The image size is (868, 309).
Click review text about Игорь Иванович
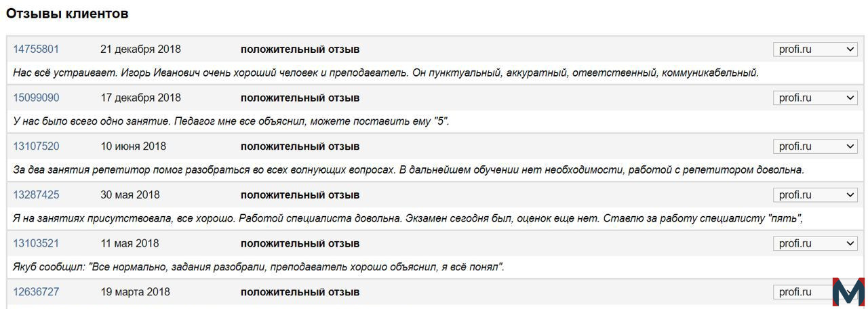pos(386,73)
